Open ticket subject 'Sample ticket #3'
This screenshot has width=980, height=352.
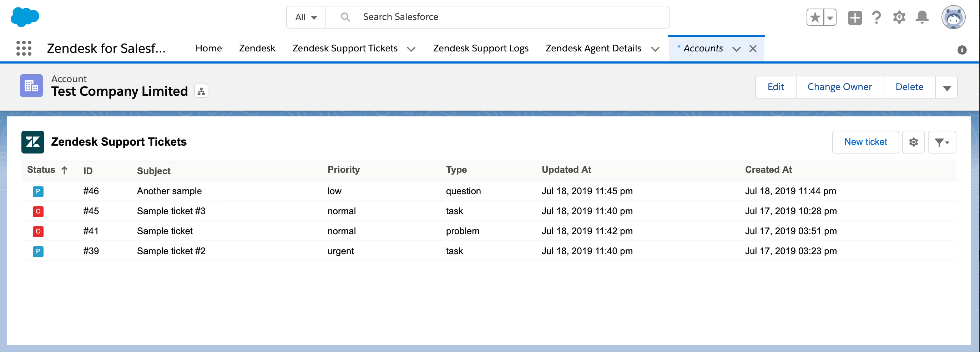171,211
